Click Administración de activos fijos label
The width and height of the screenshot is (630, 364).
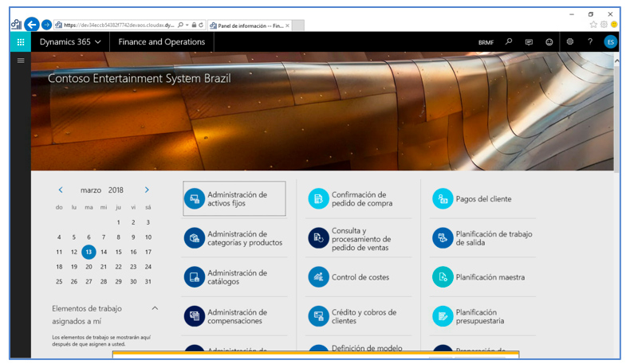[237, 199]
